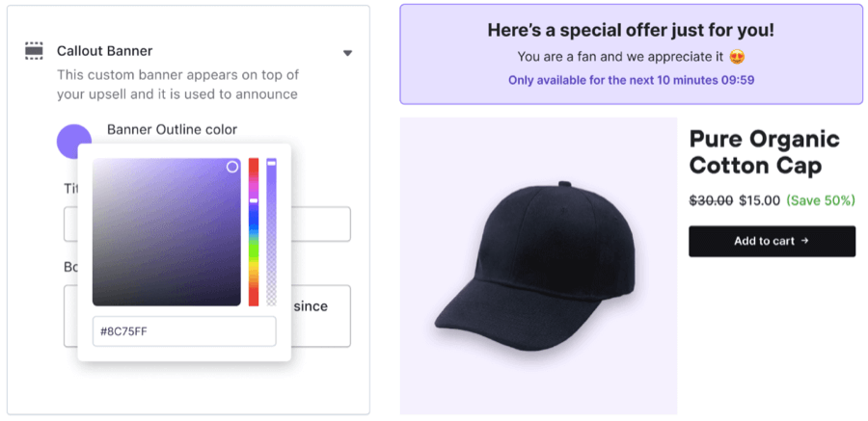Click the arrow icon in Add to cart
Screen dimensions: 868x421
(x=805, y=241)
